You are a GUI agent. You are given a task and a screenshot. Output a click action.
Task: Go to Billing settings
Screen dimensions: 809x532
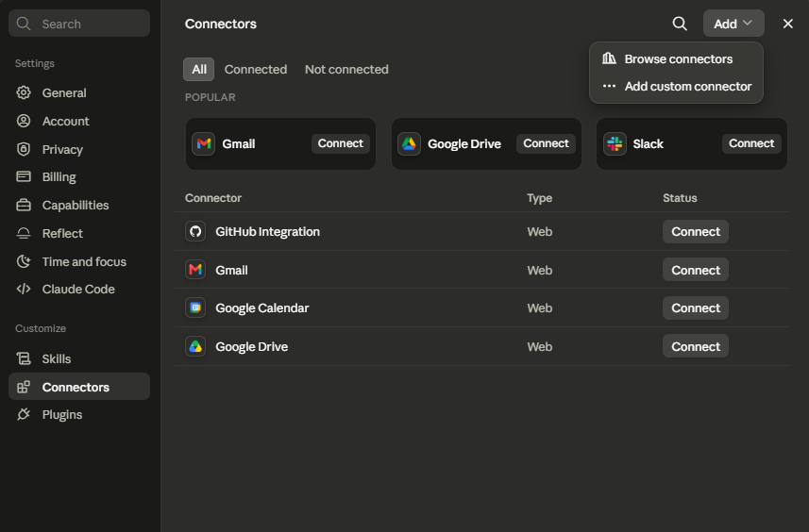point(79,176)
